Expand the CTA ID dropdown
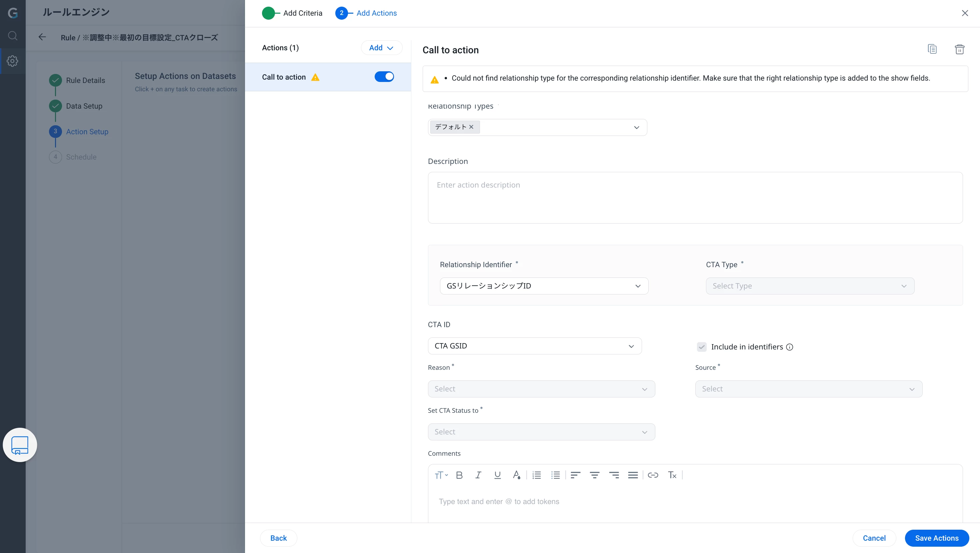 click(x=535, y=346)
